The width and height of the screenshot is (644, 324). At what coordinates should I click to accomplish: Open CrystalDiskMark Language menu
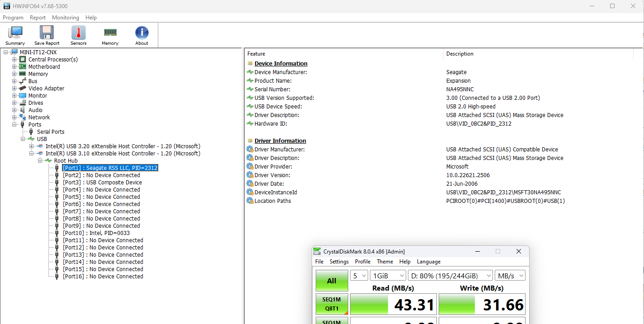429,262
